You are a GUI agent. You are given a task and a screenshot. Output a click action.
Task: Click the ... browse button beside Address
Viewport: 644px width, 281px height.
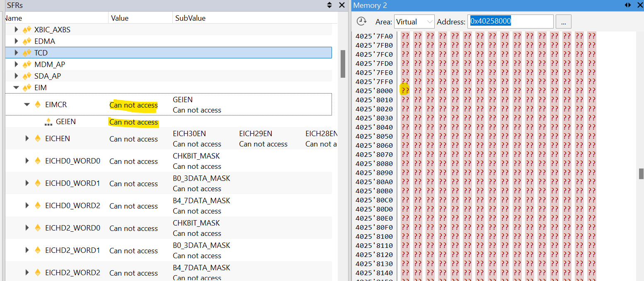tap(563, 21)
